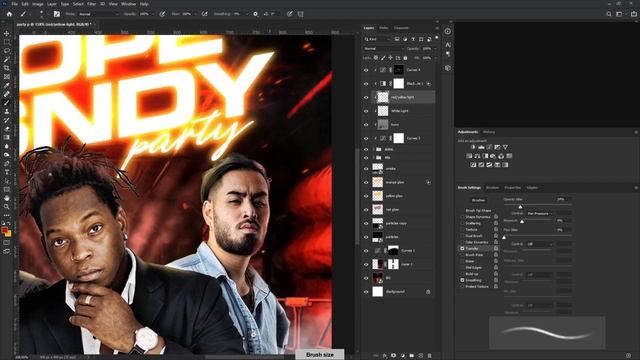The image size is (640, 360).
Task: Open the Flow Jitter Control dropdown
Action: [x=539, y=244]
